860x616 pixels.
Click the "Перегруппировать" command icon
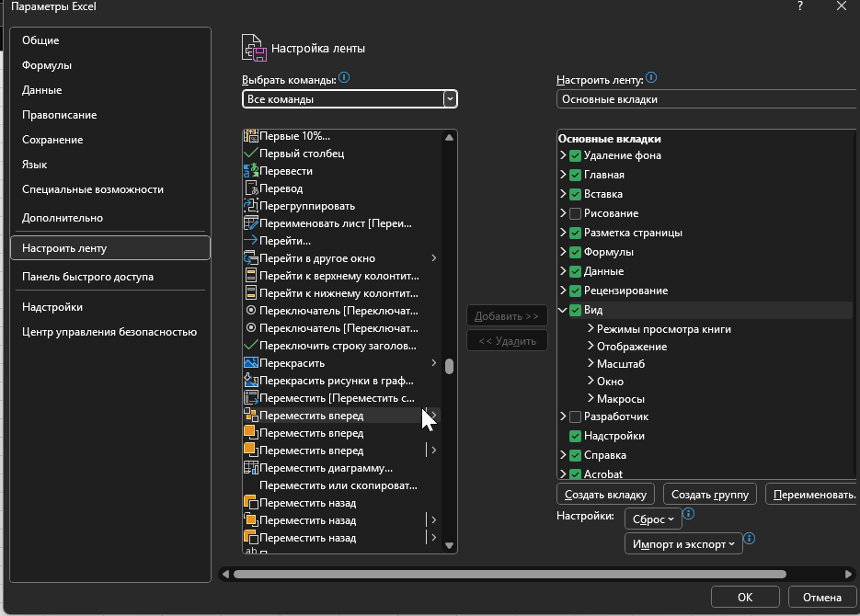[251, 206]
